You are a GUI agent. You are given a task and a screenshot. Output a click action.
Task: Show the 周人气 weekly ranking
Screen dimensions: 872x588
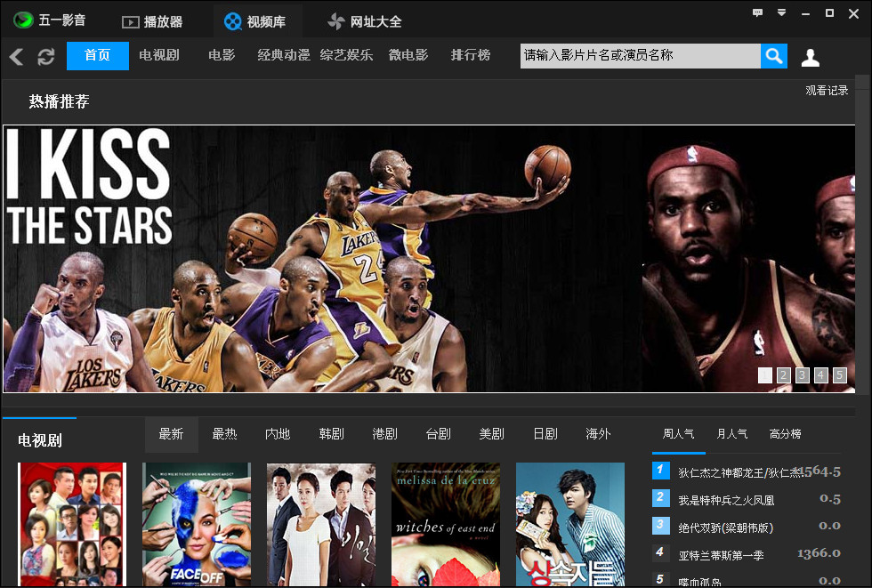pyautogui.click(x=678, y=434)
